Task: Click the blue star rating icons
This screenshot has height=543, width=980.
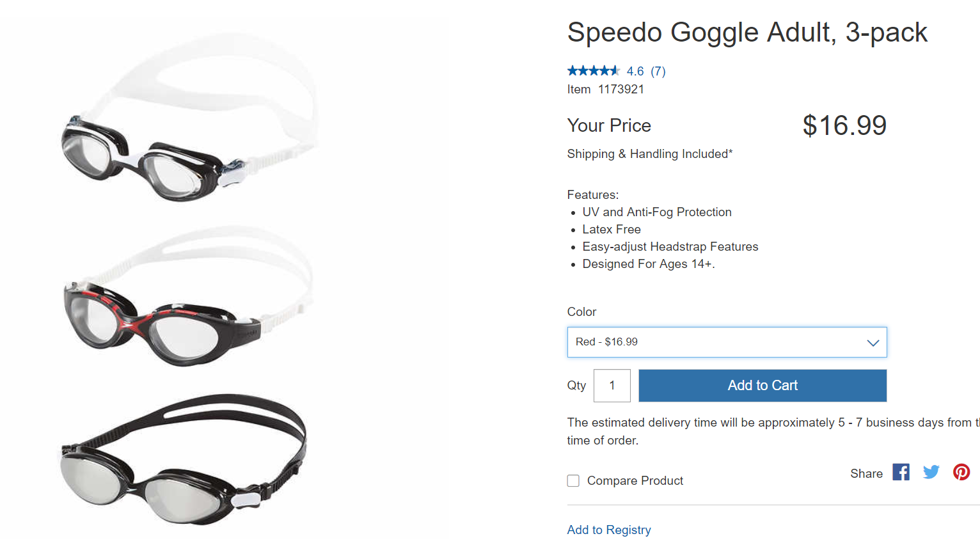Action: click(x=593, y=71)
